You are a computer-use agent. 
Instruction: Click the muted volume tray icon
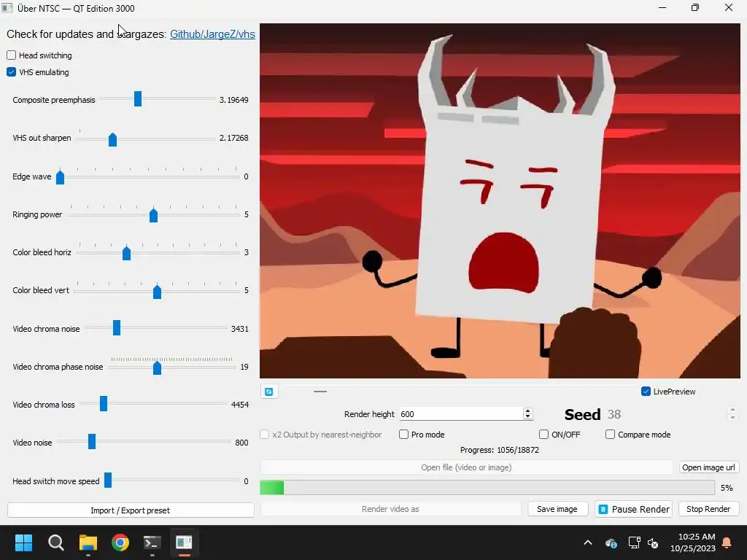(653, 542)
